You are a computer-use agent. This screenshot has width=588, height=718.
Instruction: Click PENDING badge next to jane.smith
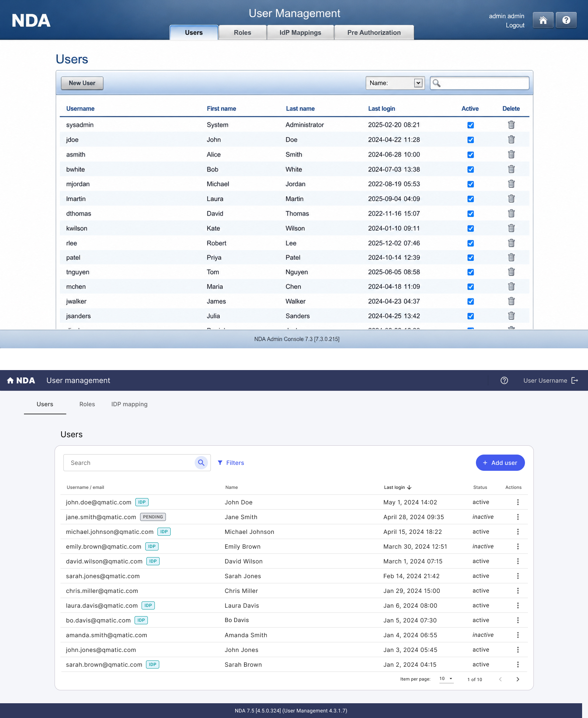click(x=153, y=517)
